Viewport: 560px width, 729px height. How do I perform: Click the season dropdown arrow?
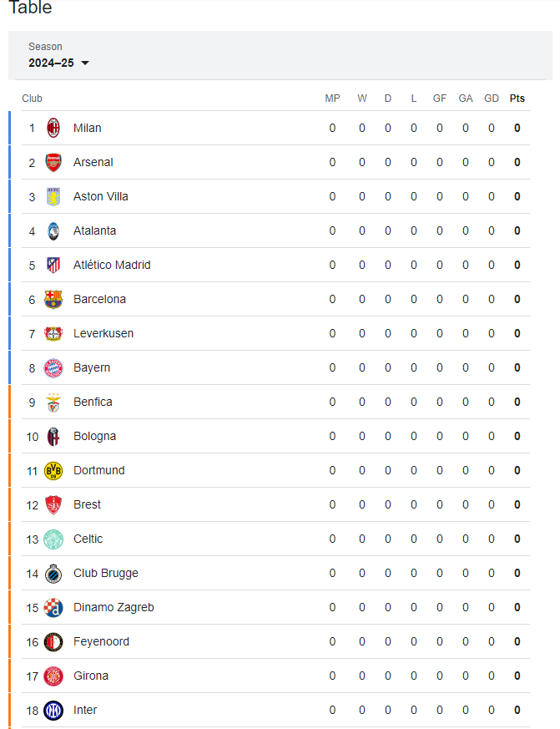85,63
